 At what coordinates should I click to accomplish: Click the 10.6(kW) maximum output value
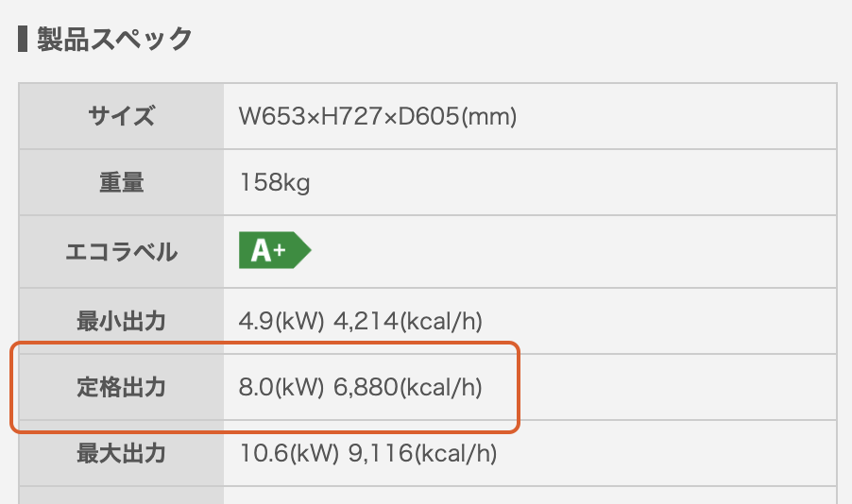click(x=288, y=453)
